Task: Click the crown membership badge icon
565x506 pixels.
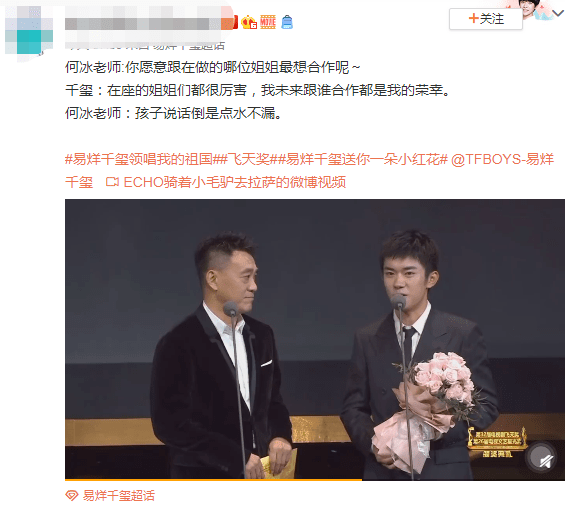Action: tap(249, 22)
